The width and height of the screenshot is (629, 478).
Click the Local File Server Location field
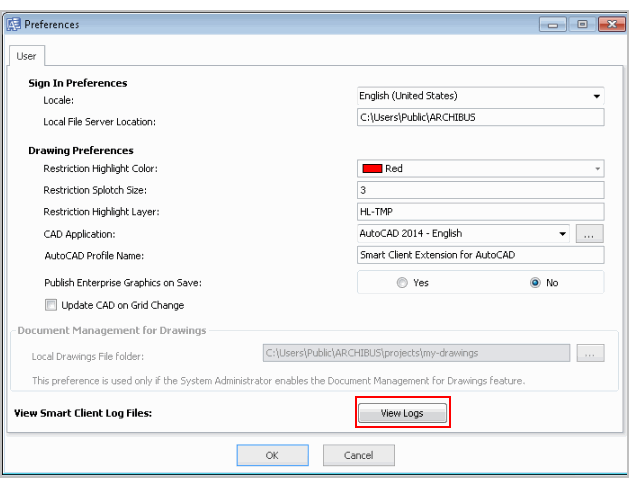click(x=480, y=118)
